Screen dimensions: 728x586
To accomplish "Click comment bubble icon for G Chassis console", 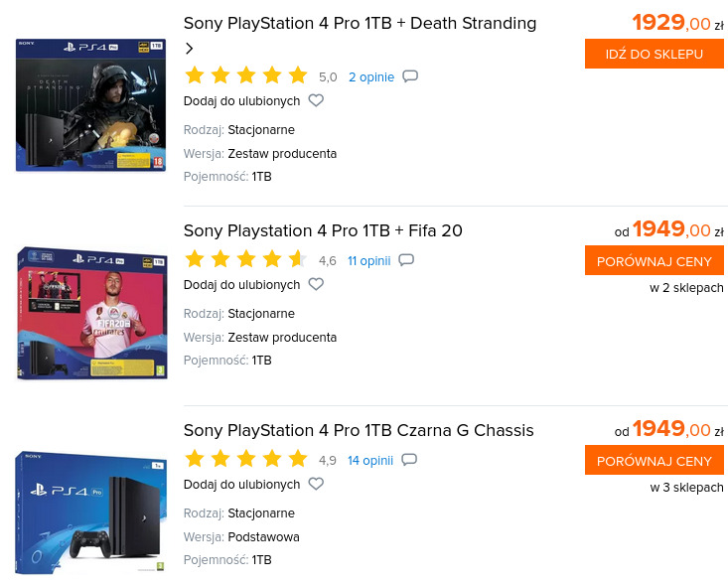I will [409, 460].
